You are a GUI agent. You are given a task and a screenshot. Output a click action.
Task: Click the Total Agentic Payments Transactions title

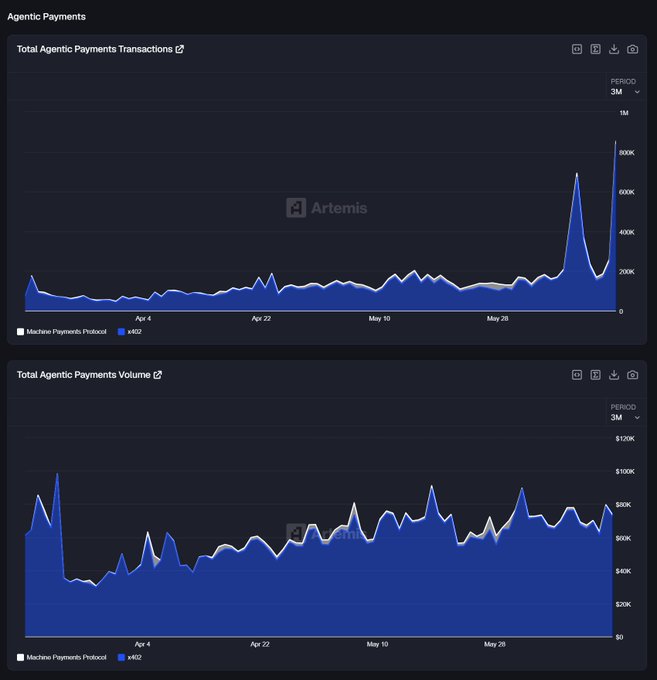[x=95, y=49]
